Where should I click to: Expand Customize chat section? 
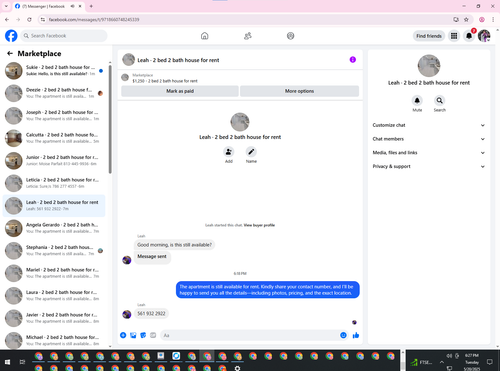(429, 125)
